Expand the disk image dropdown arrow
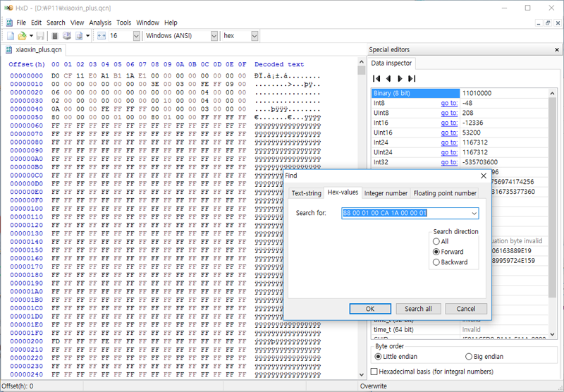Viewport: 564px width, 392px height. point(87,35)
